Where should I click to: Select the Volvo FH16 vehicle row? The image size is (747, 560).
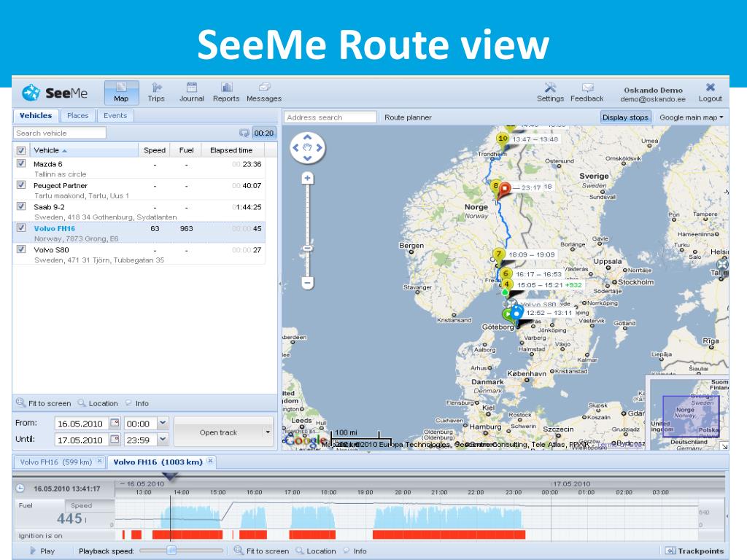[x=139, y=233]
